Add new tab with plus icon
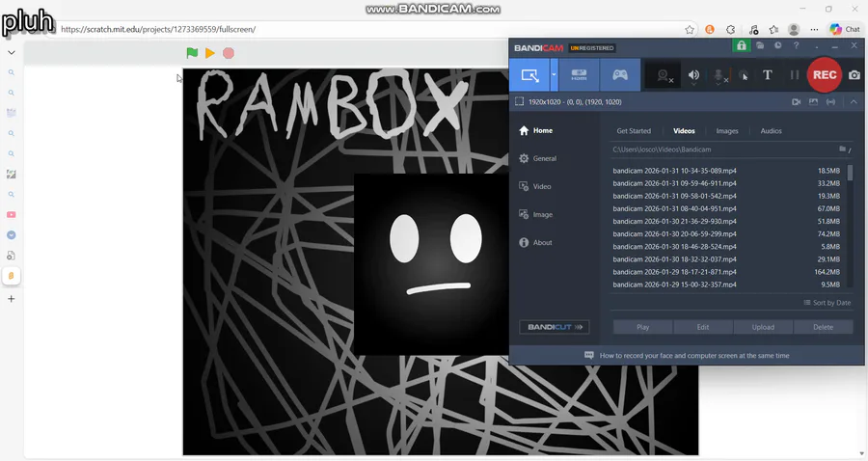Screen dimensions: 868x461 (x=11, y=299)
